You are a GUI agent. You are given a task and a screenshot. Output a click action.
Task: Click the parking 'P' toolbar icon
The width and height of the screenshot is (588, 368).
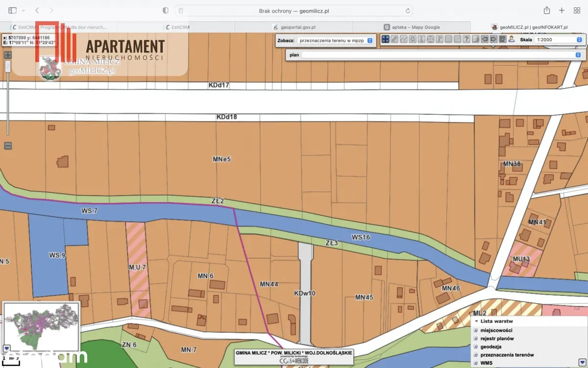tap(440, 39)
